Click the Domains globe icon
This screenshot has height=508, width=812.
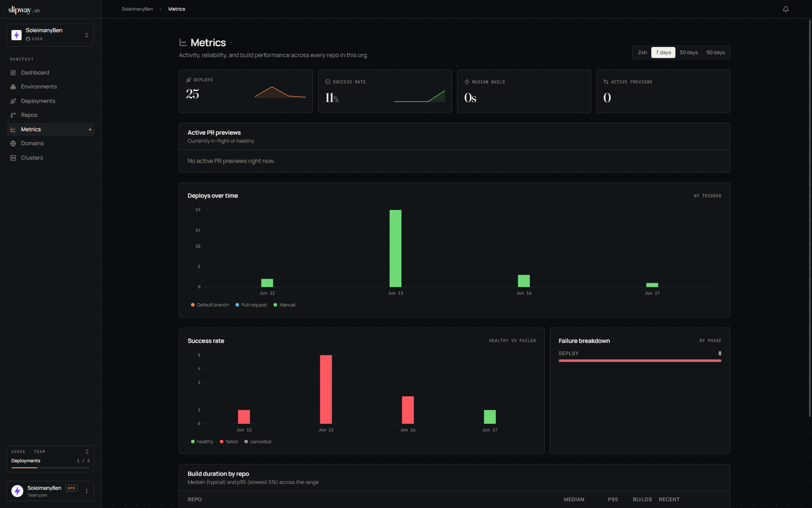tap(13, 144)
